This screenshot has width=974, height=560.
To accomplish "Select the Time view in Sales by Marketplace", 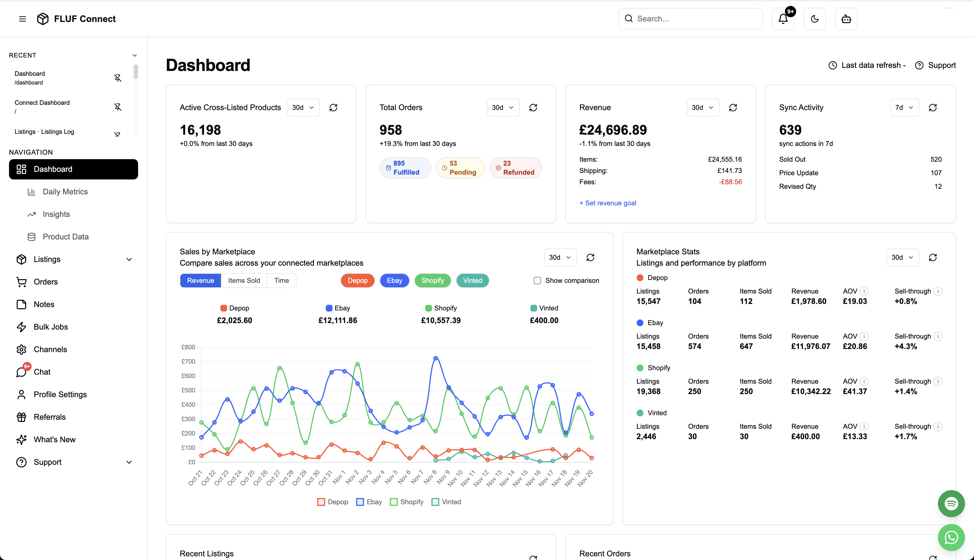I will point(281,280).
